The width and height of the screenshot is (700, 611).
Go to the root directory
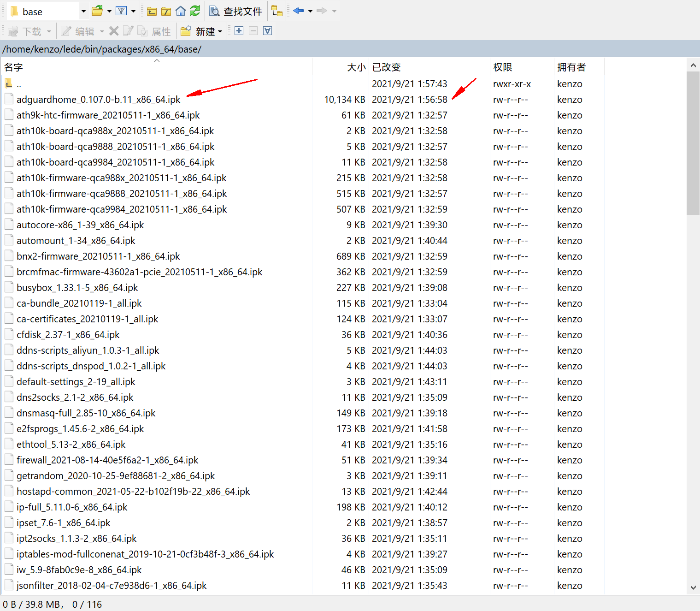(x=166, y=11)
